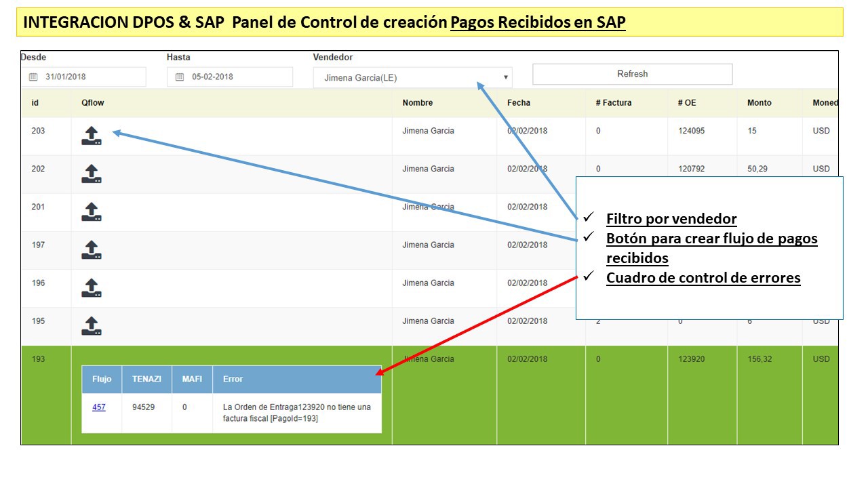The image size is (868, 488).
Task: Click USD currency in row 202
Action: [x=821, y=169]
